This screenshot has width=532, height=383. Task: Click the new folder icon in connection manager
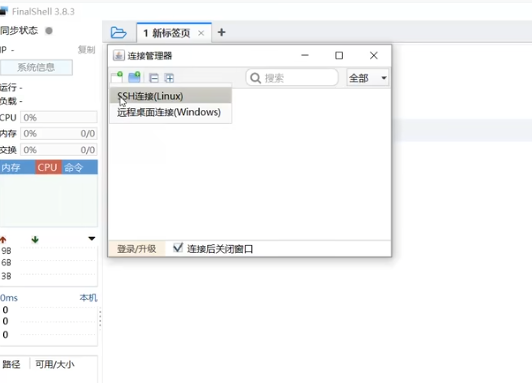pyautogui.click(x=134, y=77)
